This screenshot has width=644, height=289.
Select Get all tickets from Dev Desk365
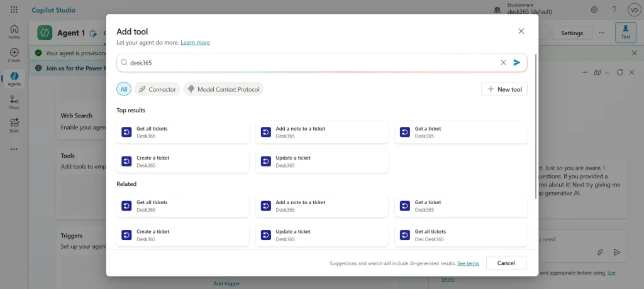pyautogui.click(x=461, y=235)
